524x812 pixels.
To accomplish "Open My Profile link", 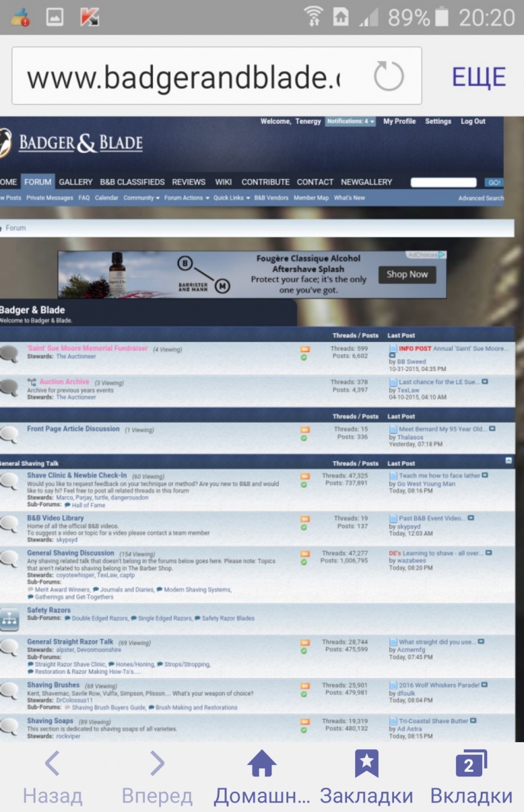I will pos(400,121).
